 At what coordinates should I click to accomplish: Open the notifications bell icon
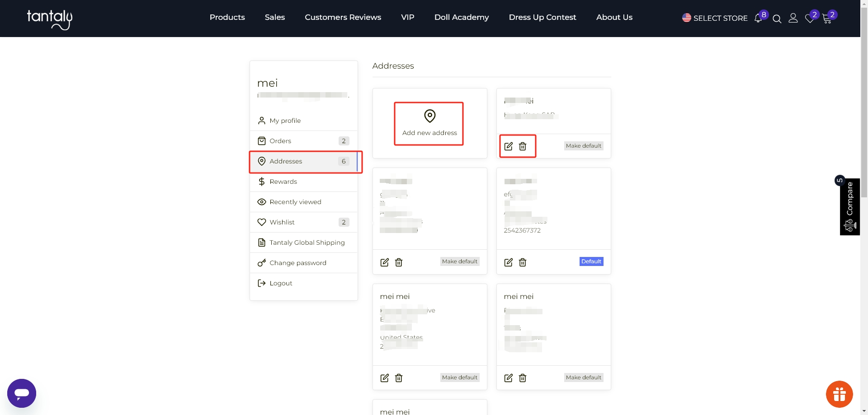click(x=758, y=19)
